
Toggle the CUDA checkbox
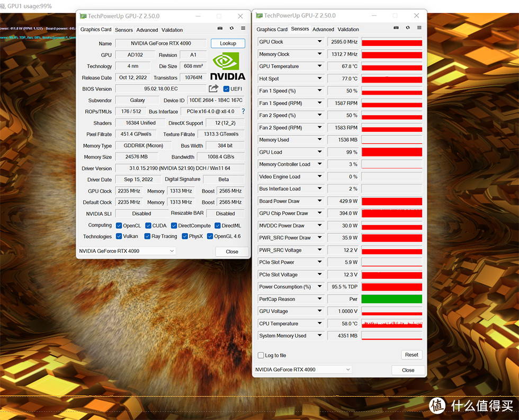[x=148, y=225]
